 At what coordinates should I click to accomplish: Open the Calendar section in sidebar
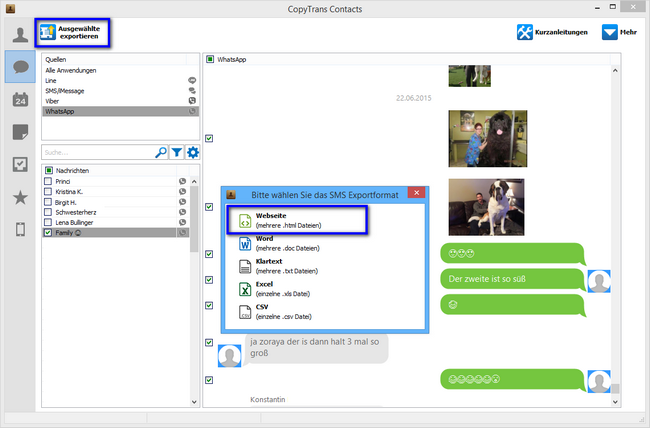pyautogui.click(x=18, y=99)
